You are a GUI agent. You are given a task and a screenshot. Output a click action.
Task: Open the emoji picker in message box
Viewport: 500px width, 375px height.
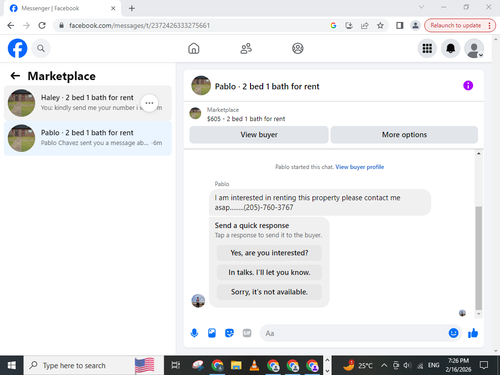(x=453, y=333)
